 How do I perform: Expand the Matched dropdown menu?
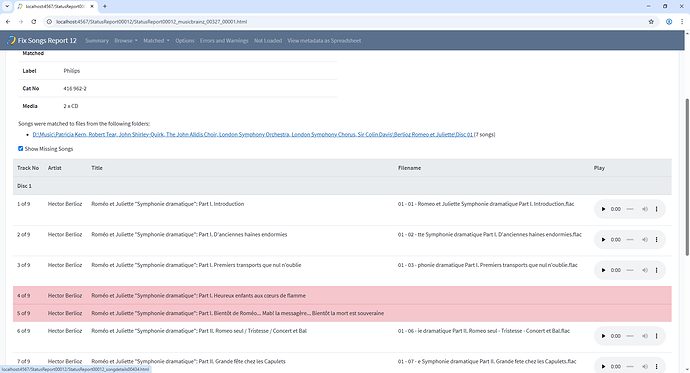(x=156, y=40)
